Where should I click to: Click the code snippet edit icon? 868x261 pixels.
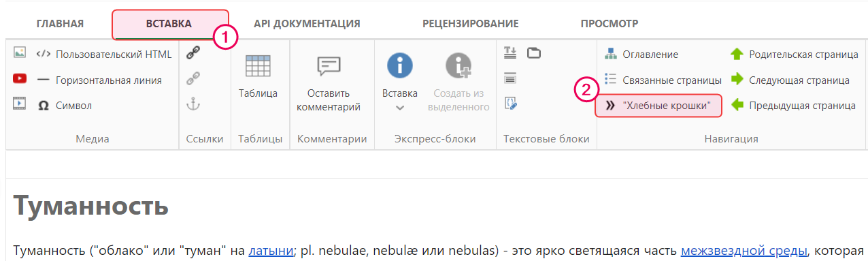pyautogui.click(x=510, y=104)
